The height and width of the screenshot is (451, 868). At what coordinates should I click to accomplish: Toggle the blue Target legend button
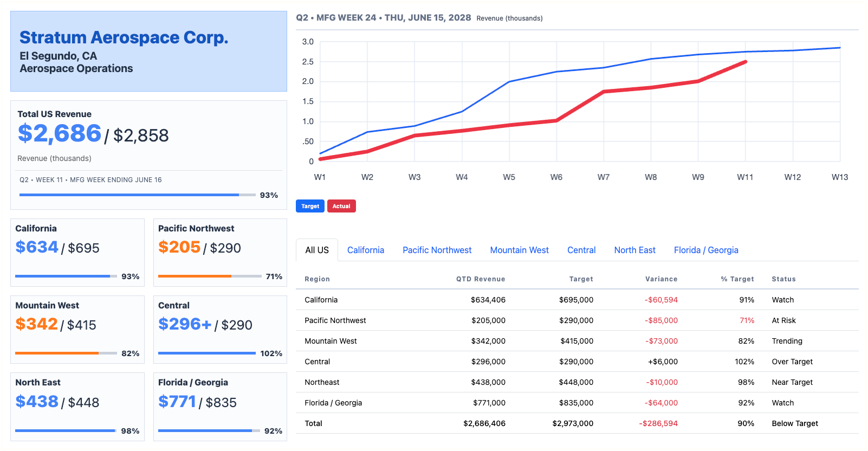(x=310, y=206)
